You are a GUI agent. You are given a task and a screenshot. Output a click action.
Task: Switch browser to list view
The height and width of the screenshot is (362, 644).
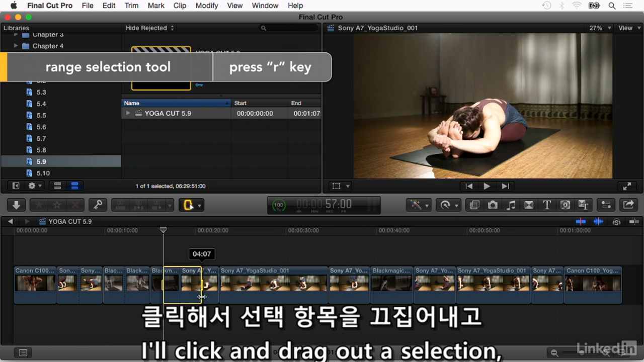[x=74, y=186]
